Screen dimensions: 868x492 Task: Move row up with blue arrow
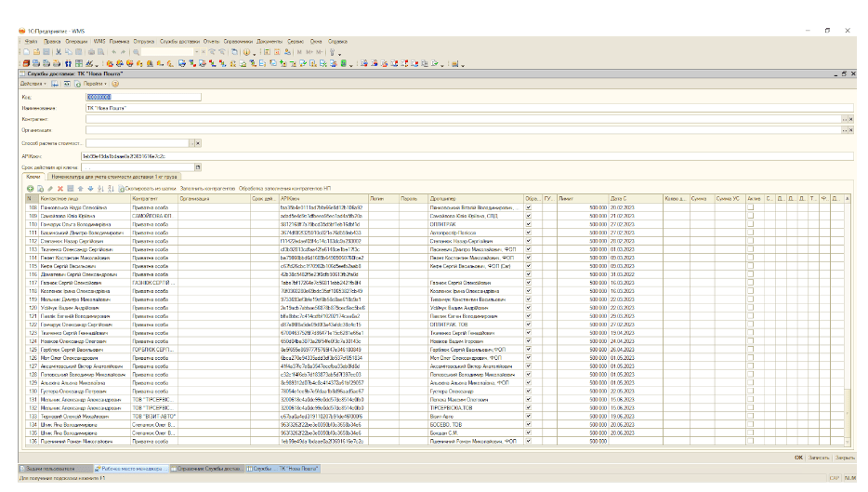pos(81,188)
